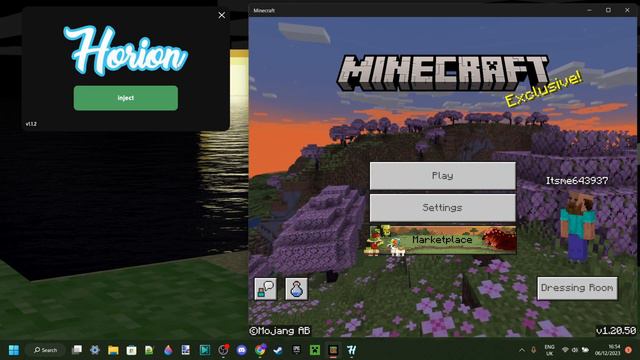Open Epic Games Launcher from taskbar
Image resolution: width=640 pixels, height=360 pixels.
tap(296, 350)
